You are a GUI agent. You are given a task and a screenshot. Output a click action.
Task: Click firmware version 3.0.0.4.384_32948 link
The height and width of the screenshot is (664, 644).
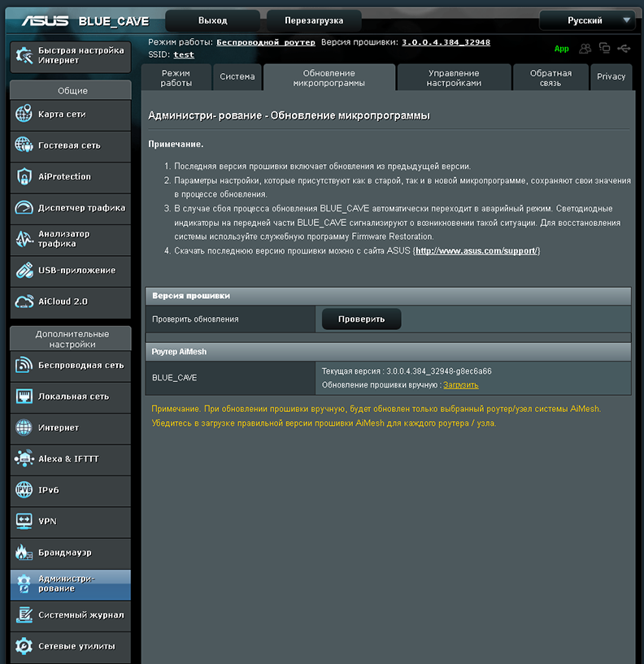tap(446, 42)
